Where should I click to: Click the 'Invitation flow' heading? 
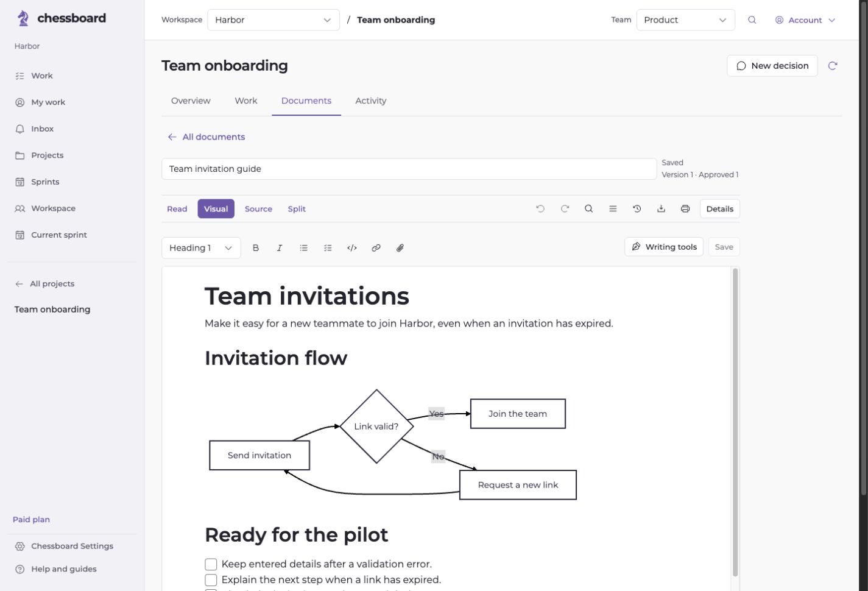coord(276,358)
